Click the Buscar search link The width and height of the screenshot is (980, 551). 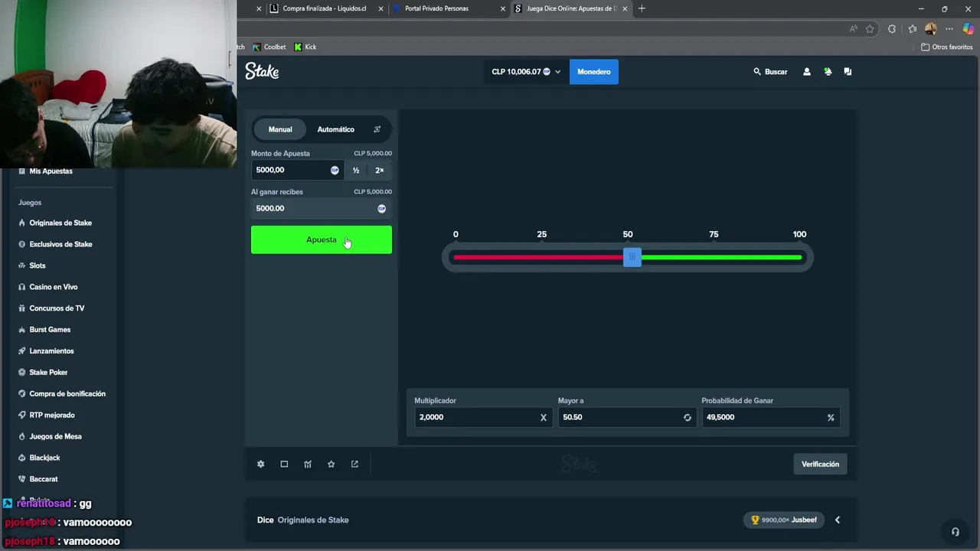click(x=770, y=71)
